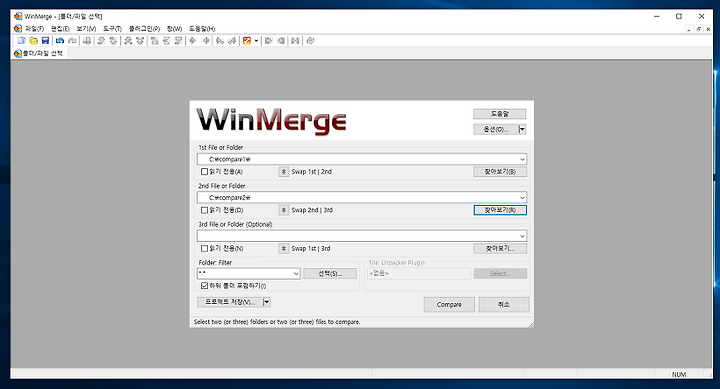
Task: Click the New document toolbar icon
Action: [22, 41]
